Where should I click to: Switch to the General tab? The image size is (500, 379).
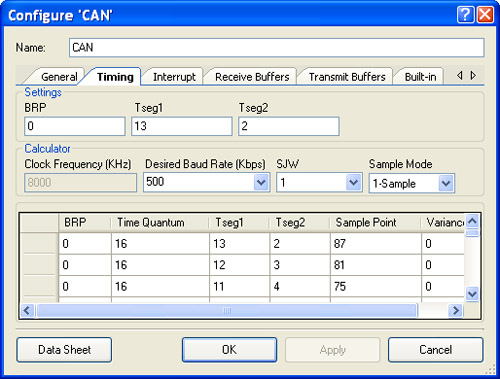pyautogui.click(x=59, y=77)
